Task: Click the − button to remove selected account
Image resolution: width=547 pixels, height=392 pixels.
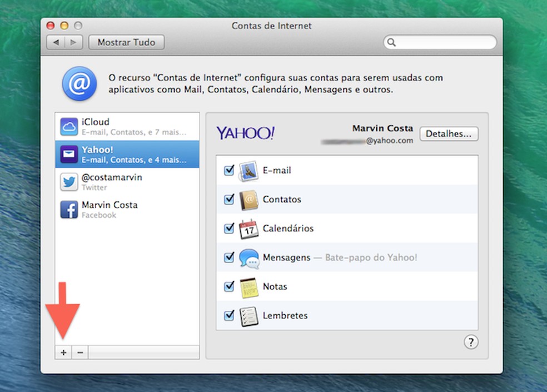Action: tap(79, 352)
